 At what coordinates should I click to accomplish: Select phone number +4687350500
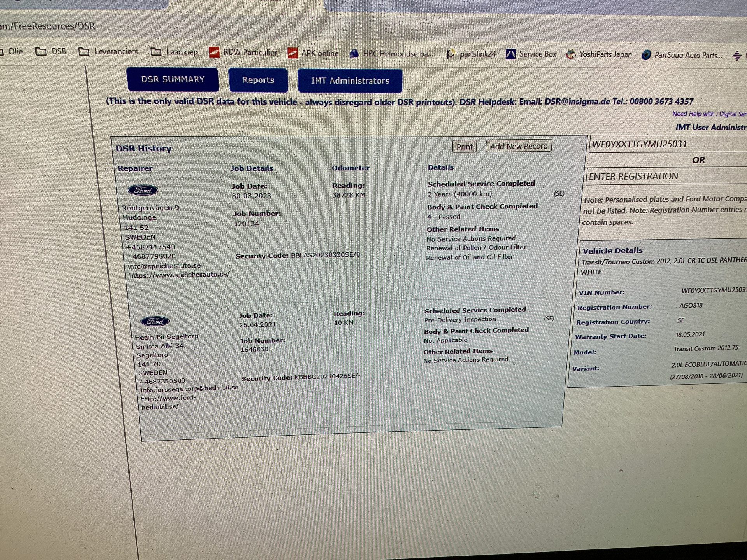[162, 381]
